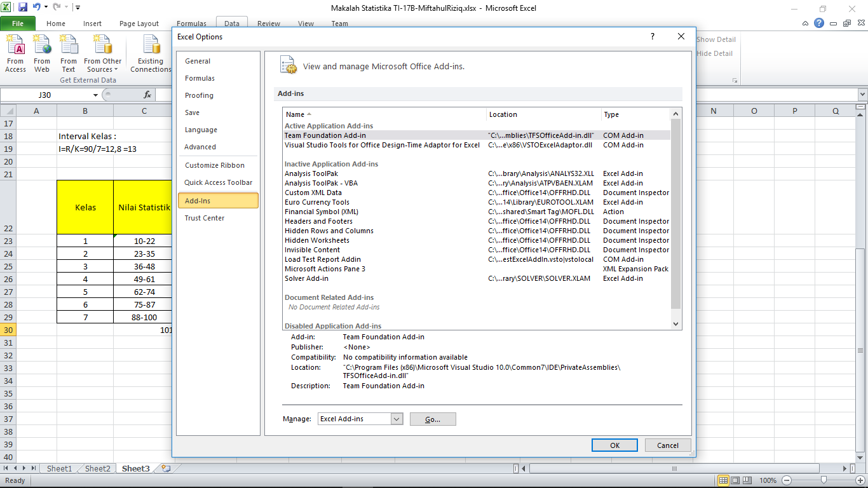Minimize the ribbon with the caret icon
868x488 pixels.
point(806,24)
